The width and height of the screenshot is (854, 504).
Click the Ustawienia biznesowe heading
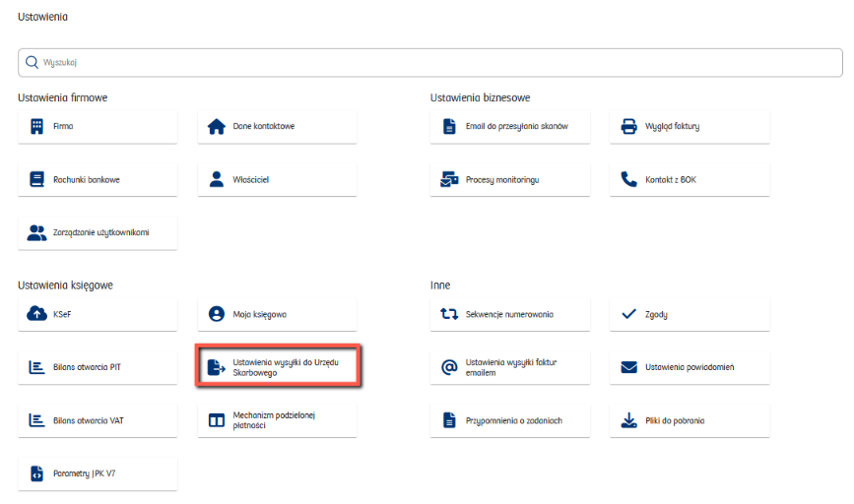[x=481, y=98]
